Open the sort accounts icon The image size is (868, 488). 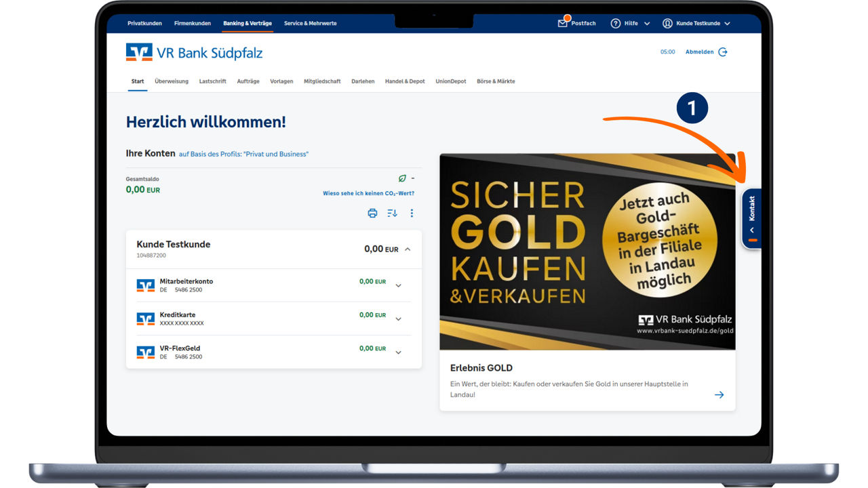click(x=392, y=213)
